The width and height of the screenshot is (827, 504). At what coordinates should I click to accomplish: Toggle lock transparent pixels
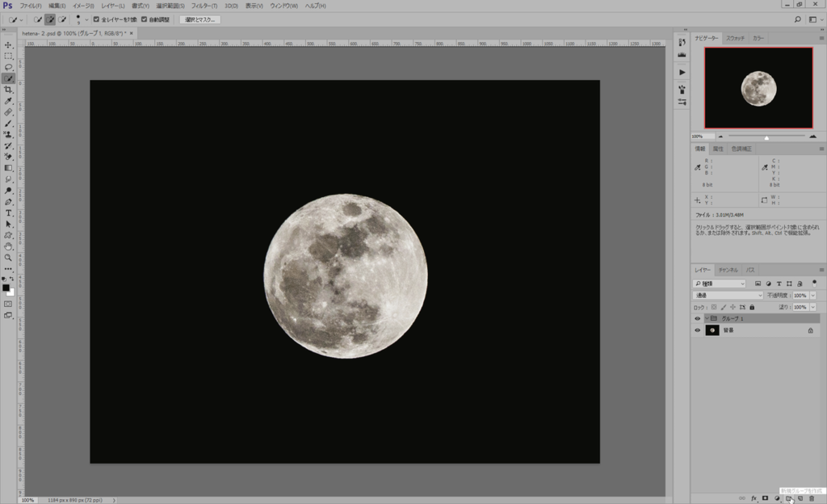pos(714,307)
